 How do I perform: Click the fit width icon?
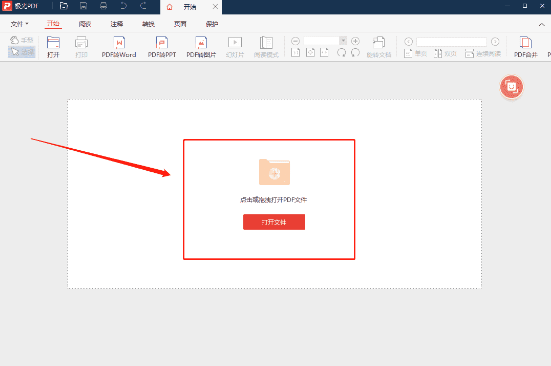tap(324, 53)
